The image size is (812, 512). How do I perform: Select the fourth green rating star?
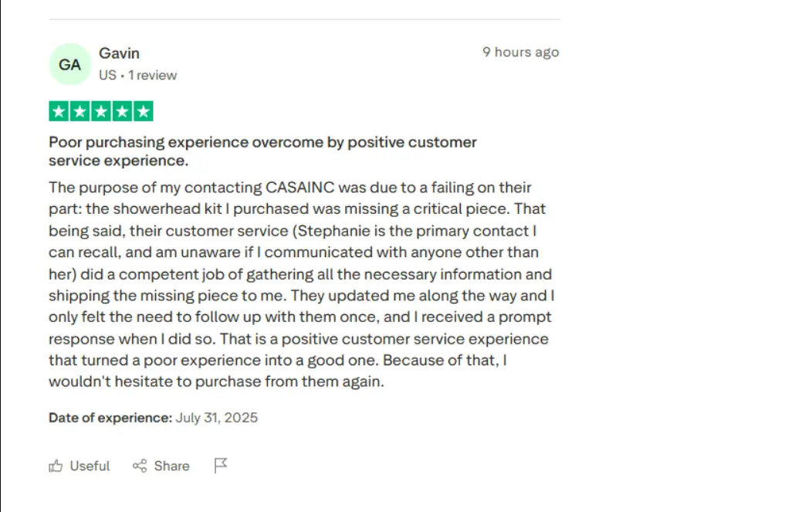coord(122,111)
